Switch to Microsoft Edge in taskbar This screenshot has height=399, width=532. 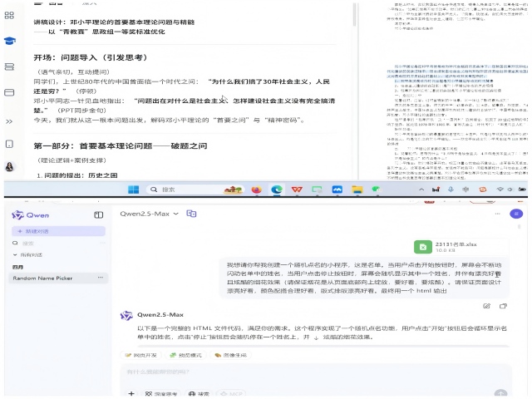277,190
